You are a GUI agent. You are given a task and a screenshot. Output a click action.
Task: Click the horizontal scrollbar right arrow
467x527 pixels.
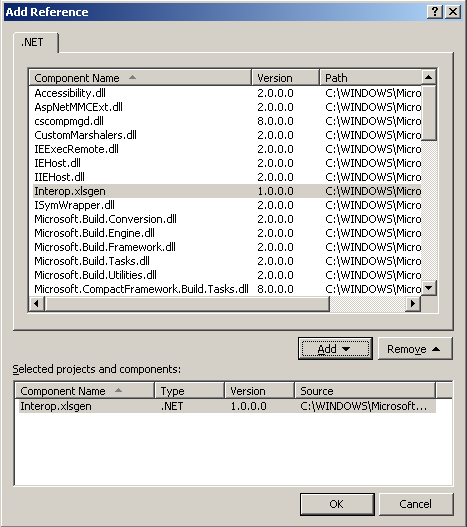click(x=413, y=304)
